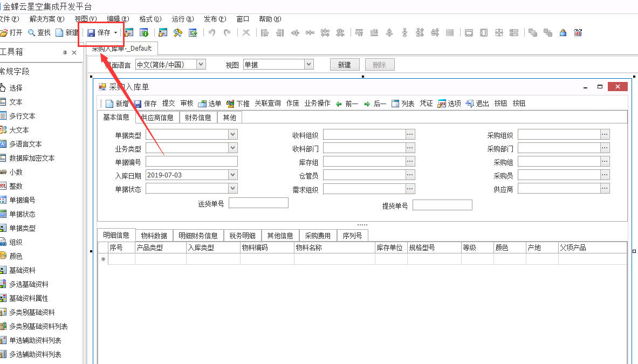Viewport: 638px width, 364px height.
Task: Open the 视图 menu
Action: [x=85, y=19]
